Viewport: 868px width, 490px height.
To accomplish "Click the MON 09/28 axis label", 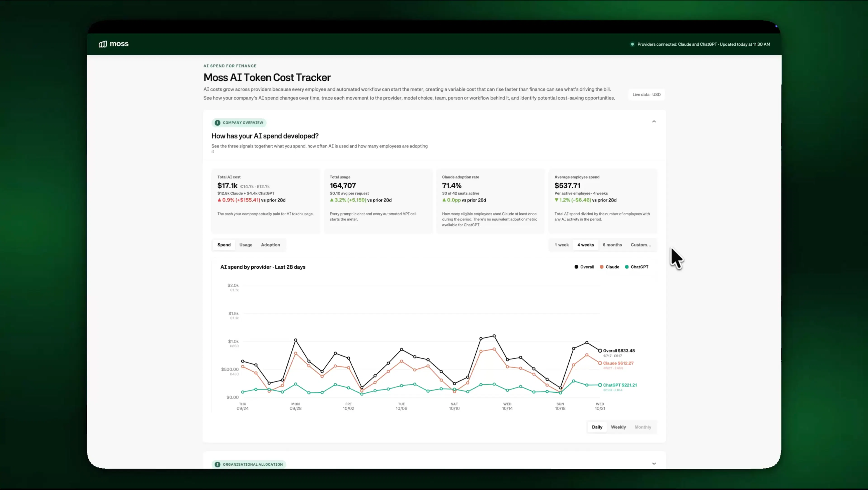I will [295, 406].
